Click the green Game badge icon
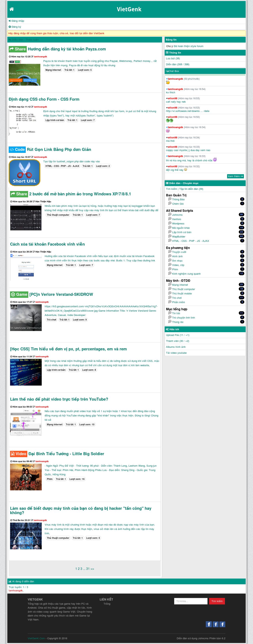The height and width of the screenshot is (644, 253). coord(19,294)
